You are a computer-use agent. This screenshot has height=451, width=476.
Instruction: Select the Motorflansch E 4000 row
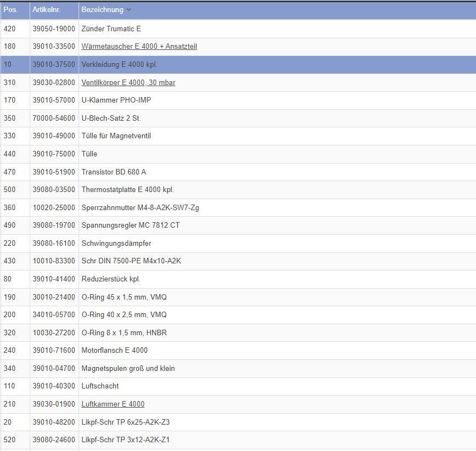coord(114,350)
